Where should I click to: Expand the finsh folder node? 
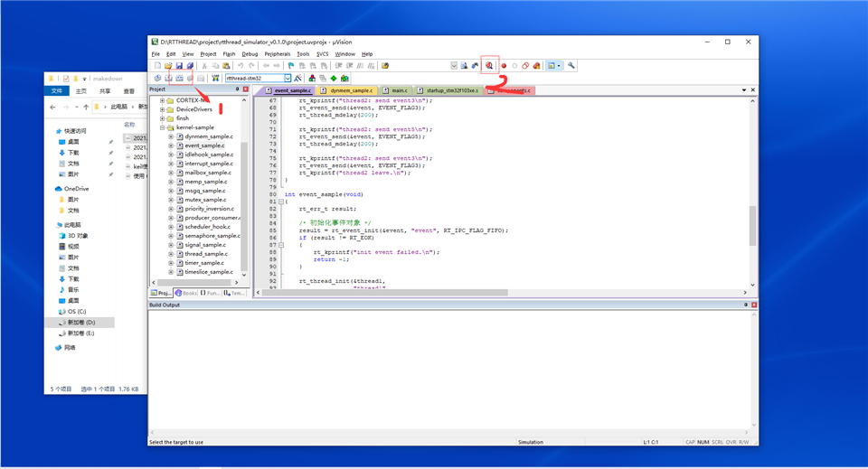[162, 118]
